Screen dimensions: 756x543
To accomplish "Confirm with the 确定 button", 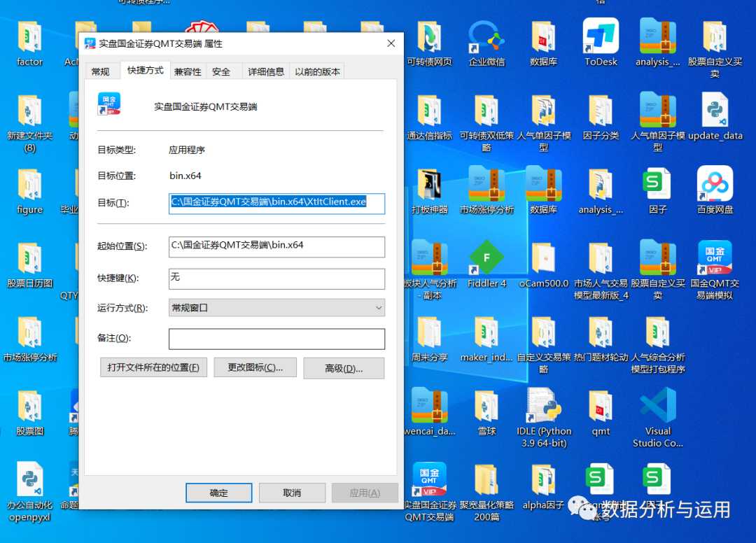I will coord(219,493).
